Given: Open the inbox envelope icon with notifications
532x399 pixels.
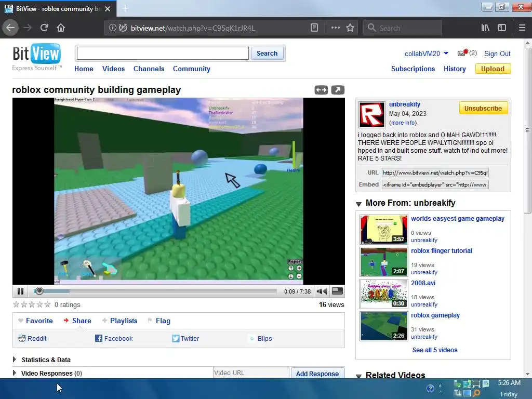Looking at the screenshot, I should [463, 52].
